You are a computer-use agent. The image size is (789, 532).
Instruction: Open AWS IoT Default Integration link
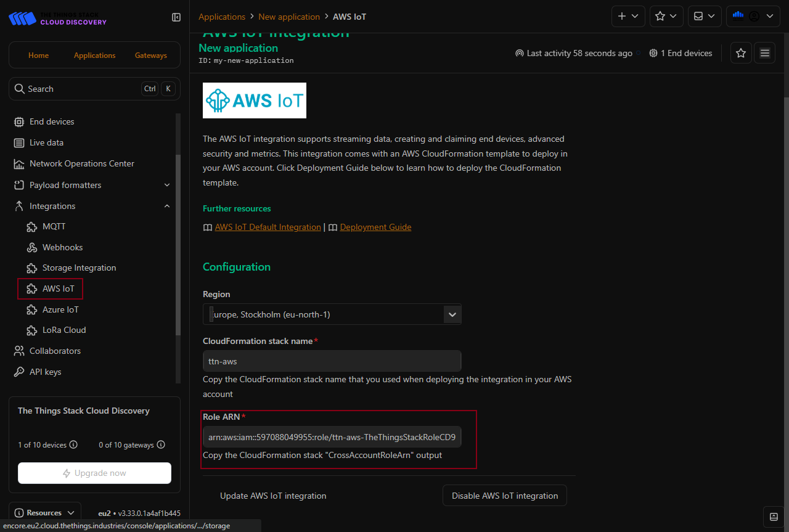click(x=268, y=227)
